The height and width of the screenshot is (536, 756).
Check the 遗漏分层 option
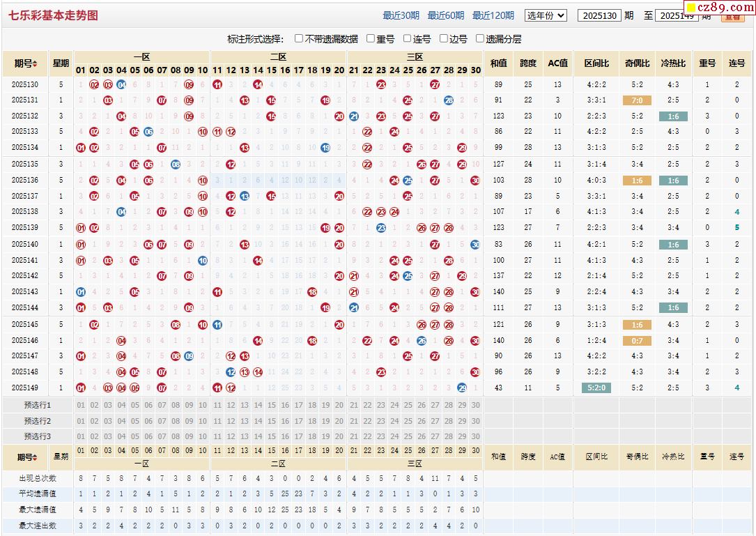pyautogui.click(x=480, y=39)
